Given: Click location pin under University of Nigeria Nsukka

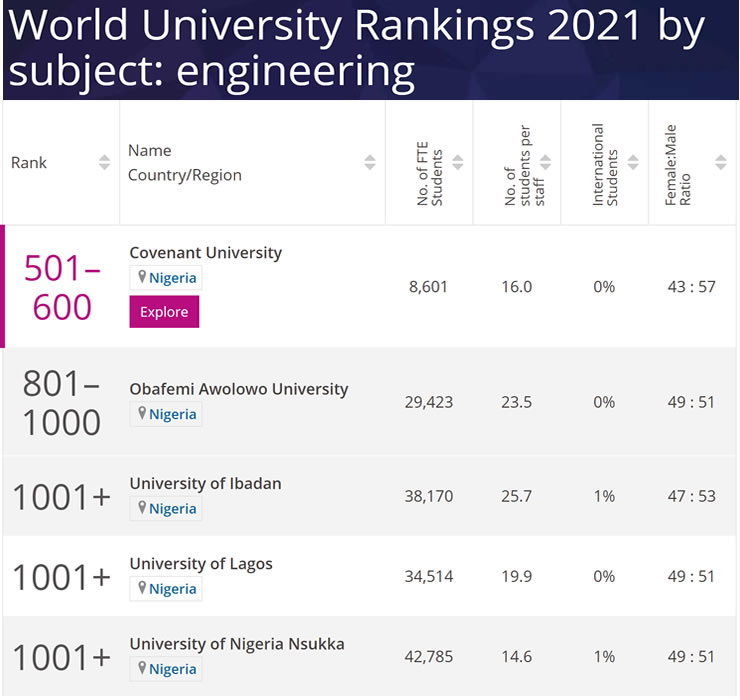Looking at the screenshot, I should coord(142,668).
